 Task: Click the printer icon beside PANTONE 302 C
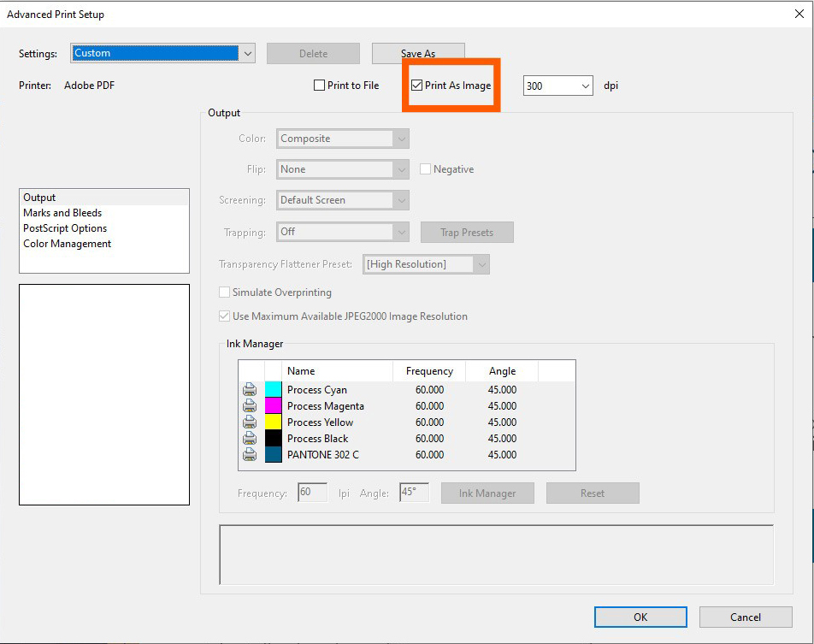[250, 454]
